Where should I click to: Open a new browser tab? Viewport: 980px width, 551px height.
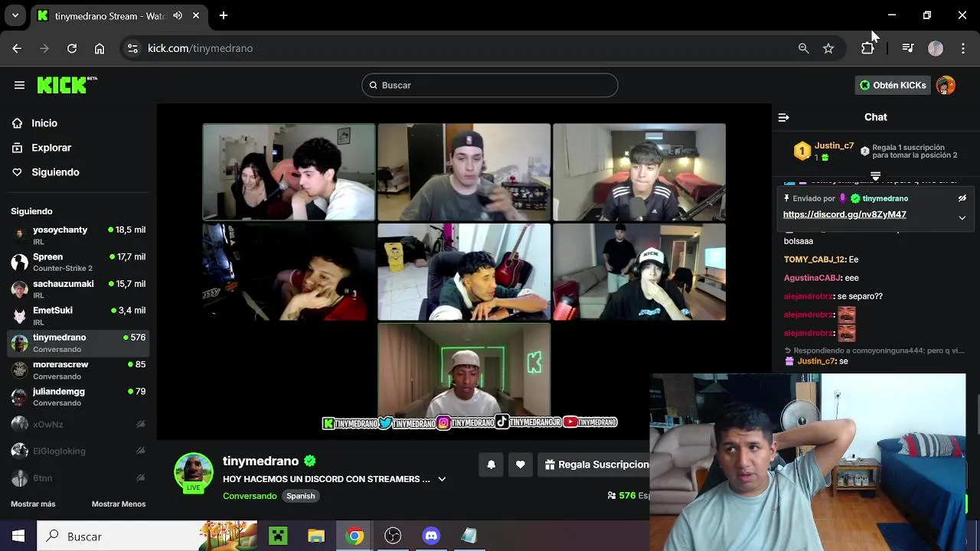pos(224,15)
